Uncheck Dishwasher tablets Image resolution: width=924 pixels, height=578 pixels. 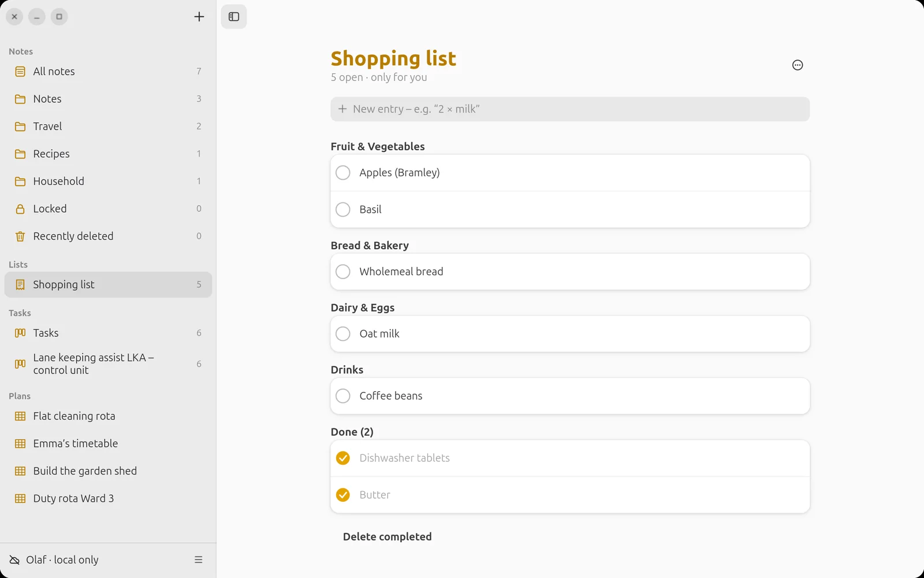tap(343, 458)
